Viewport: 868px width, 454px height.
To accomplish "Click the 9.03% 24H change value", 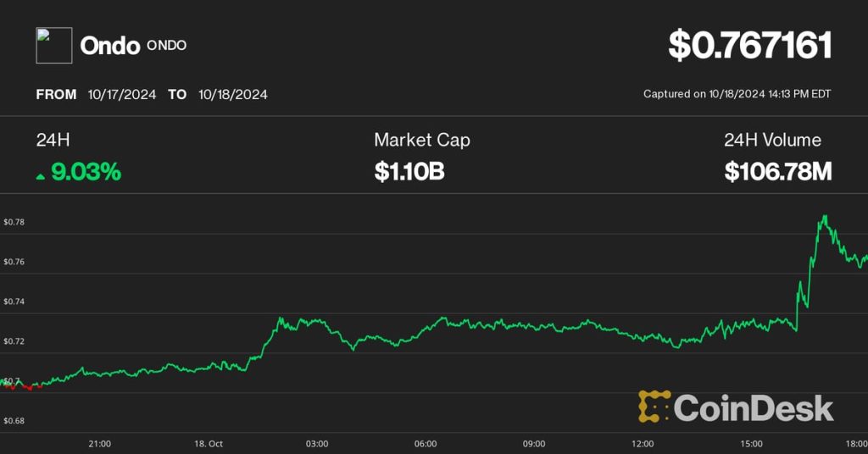I will (86, 173).
